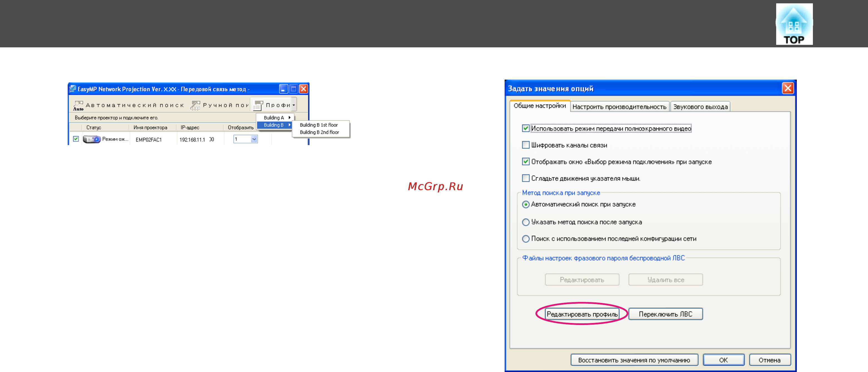Expand Building B submenu
The width and height of the screenshot is (868, 372).
pyautogui.click(x=274, y=125)
